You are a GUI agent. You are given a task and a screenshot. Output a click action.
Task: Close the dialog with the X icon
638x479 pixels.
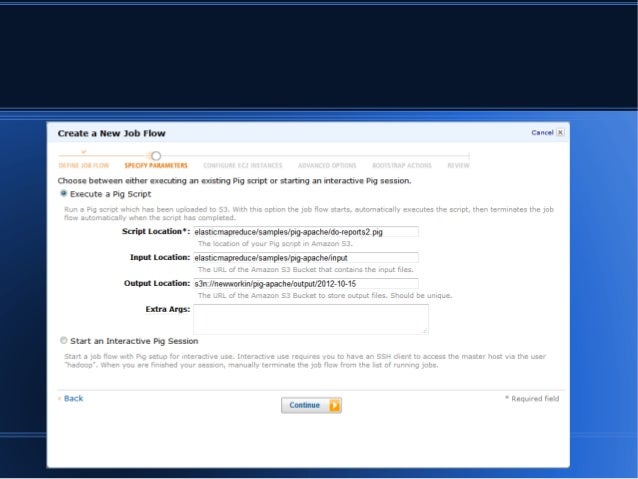pyautogui.click(x=560, y=133)
